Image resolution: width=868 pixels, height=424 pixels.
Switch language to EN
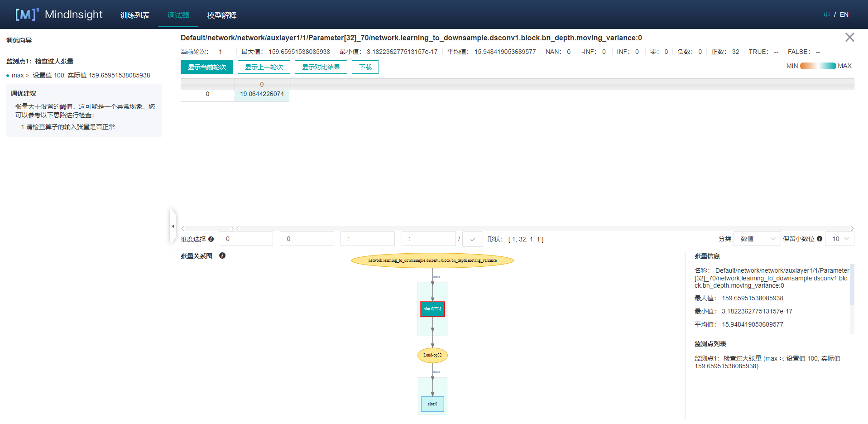pyautogui.click(x=844, y=14)
